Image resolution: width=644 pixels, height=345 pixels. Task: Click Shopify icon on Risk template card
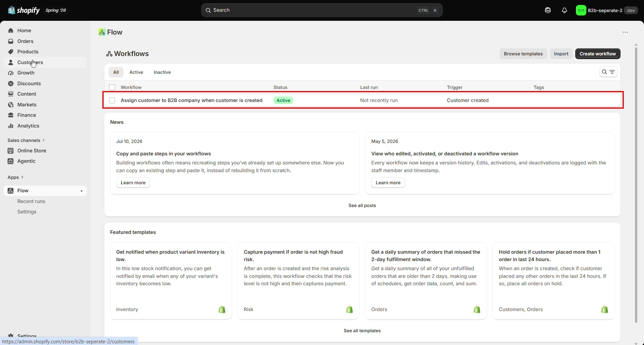350,309
